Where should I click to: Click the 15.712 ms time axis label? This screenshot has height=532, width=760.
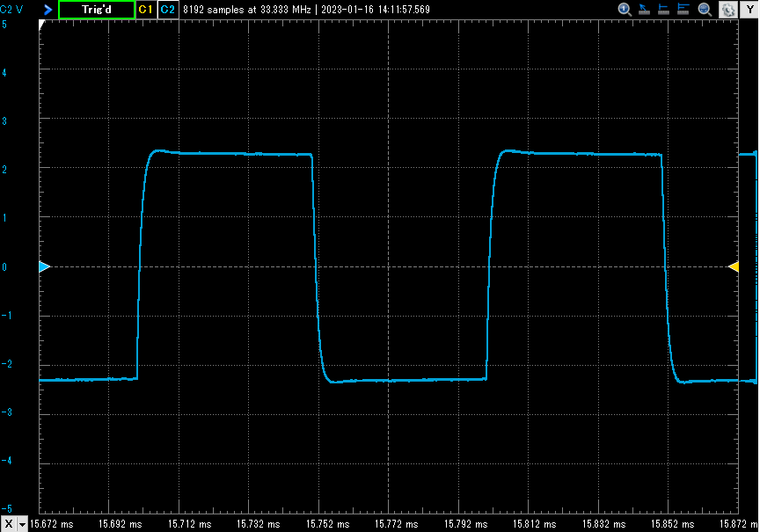pyautogui.click(x=189, y=524)
